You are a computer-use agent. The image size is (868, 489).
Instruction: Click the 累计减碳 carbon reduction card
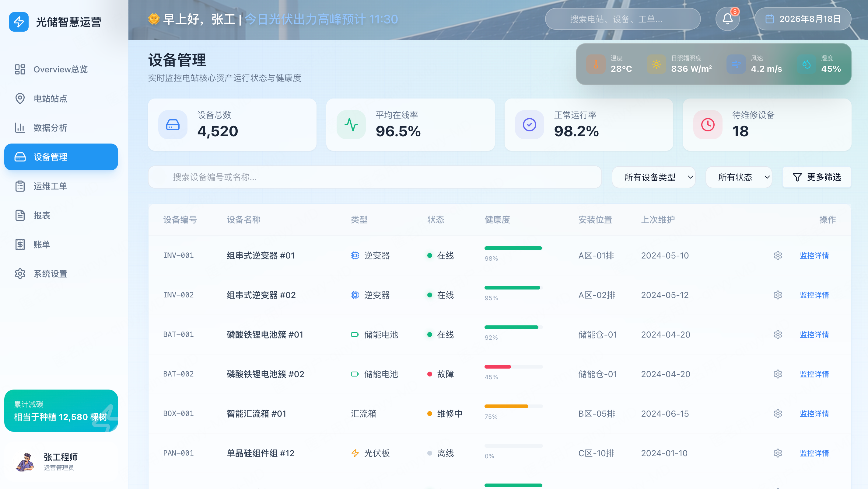pos(61,411)
